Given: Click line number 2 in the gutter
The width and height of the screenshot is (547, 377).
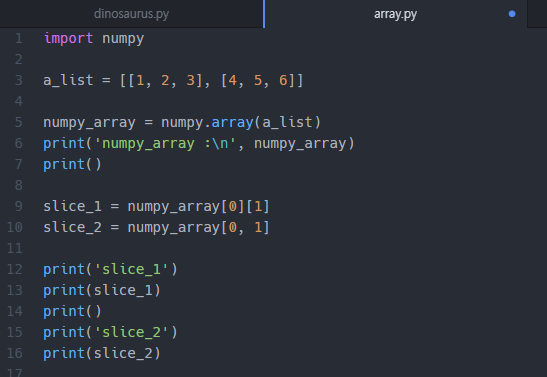Looking at the screenshot, I should 18,59.
